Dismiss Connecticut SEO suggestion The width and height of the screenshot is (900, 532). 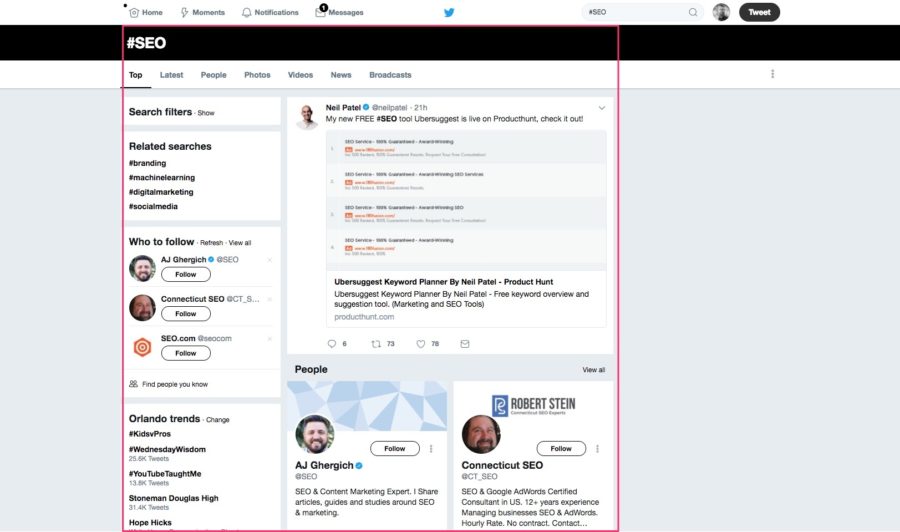pos(270,299)
